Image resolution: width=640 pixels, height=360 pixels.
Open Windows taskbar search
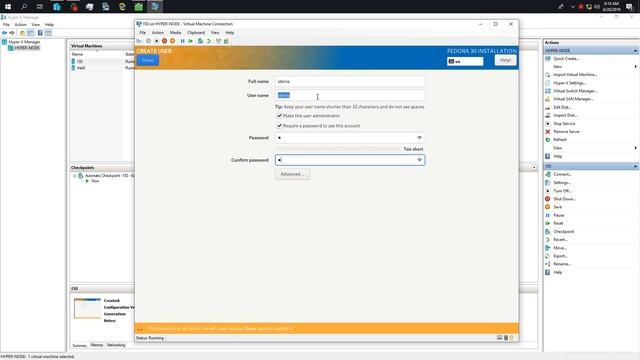coord(24,7)
